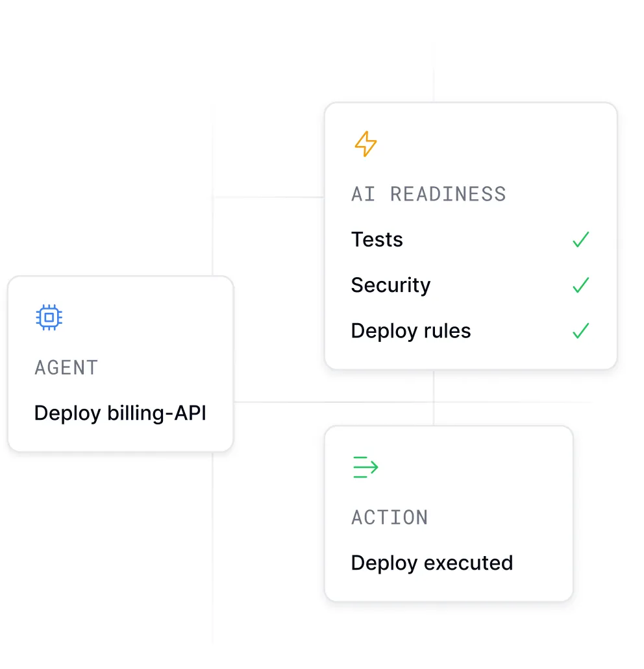Image resolution: width=644 pixels, height=669 pixels.
Task: Click the Security row in the checklist
Action: 390,285
